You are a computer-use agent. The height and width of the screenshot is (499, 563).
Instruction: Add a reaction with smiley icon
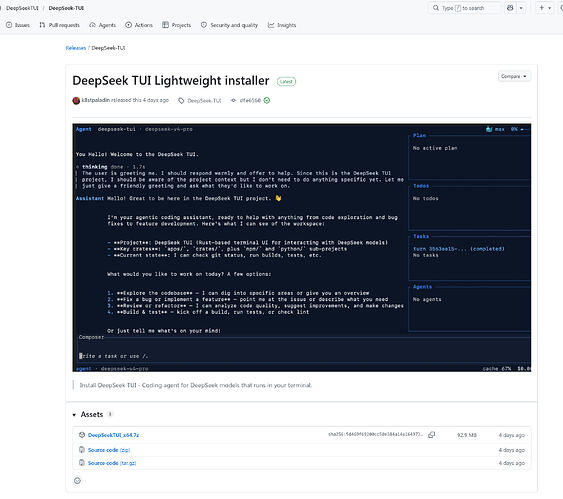[77, 481]
